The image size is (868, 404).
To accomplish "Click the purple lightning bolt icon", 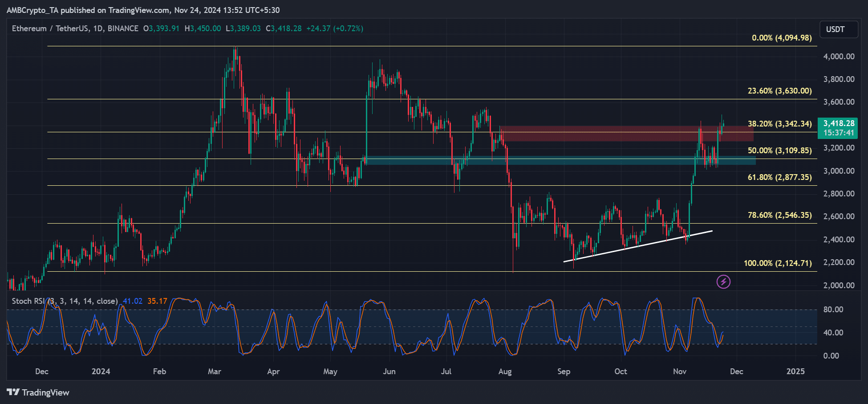I will (723, 282).
